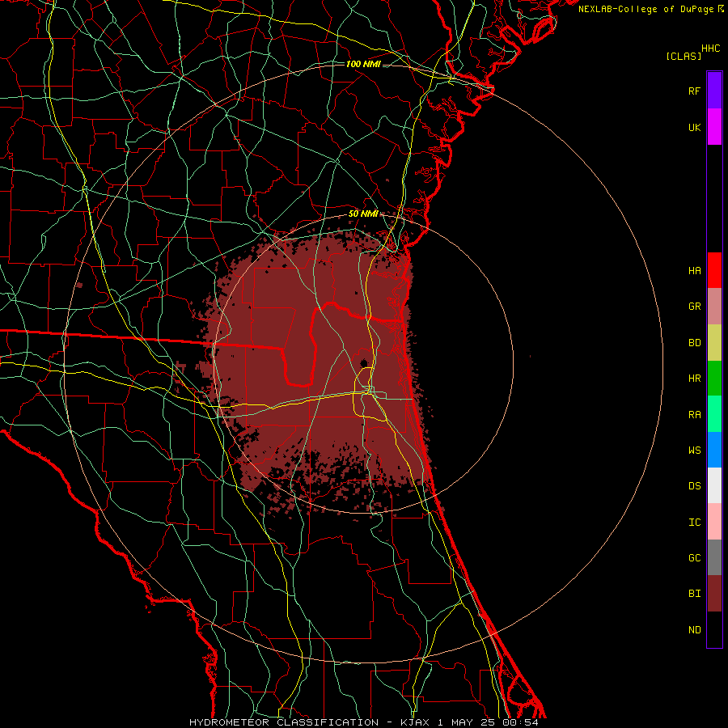Click the RF legend label
Image resolution: width=728 pixels, height=728 pixels.
[x=695, y=91]
